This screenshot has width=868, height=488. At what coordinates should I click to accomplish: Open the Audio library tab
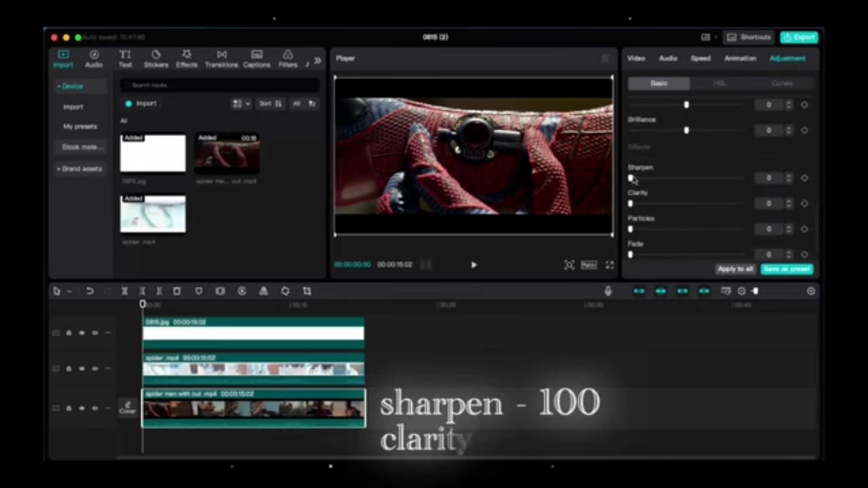(94, 59)
